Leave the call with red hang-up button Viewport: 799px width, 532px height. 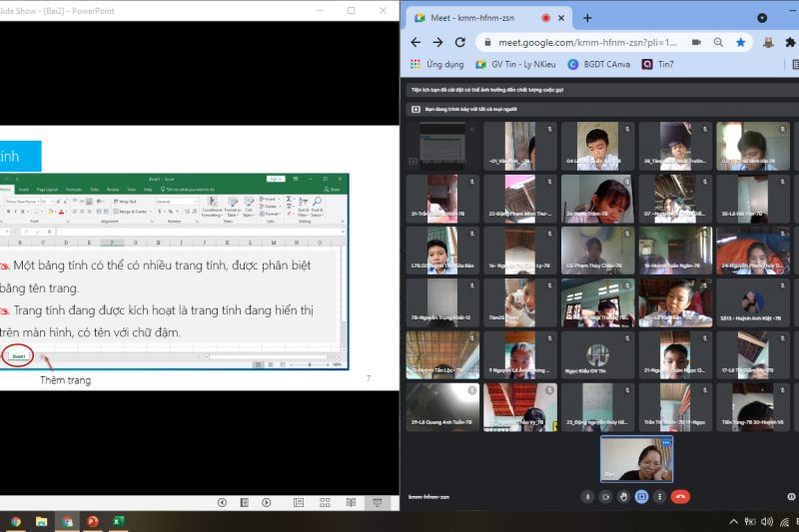pos(681,496)
